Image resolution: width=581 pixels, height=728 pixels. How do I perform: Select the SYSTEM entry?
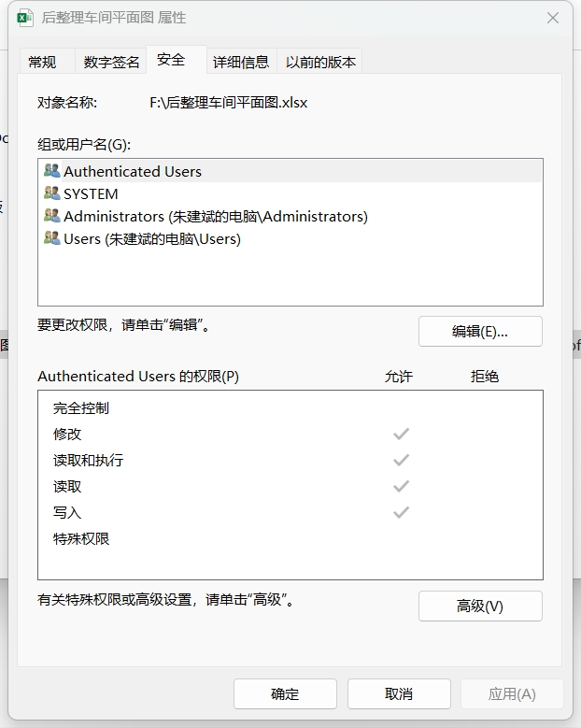[290, 193]
